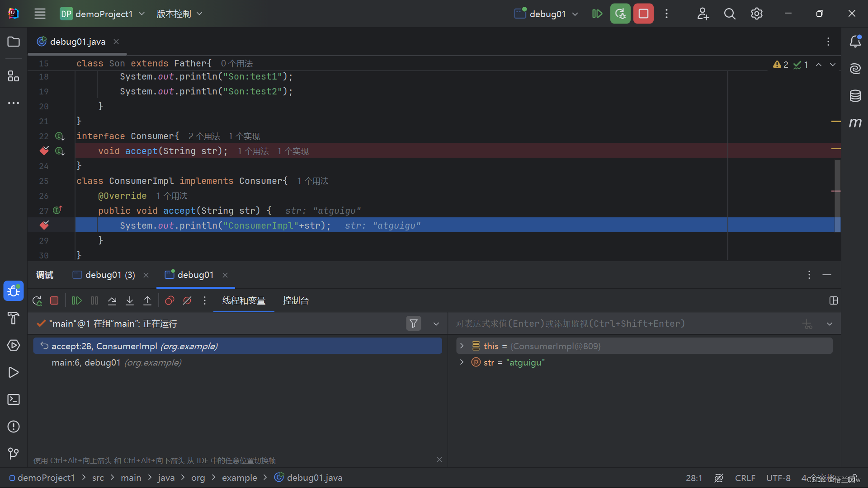Select 线程和变量 threads and variables tab
Viewport: 868px width, 488px height.
(244, 300)
